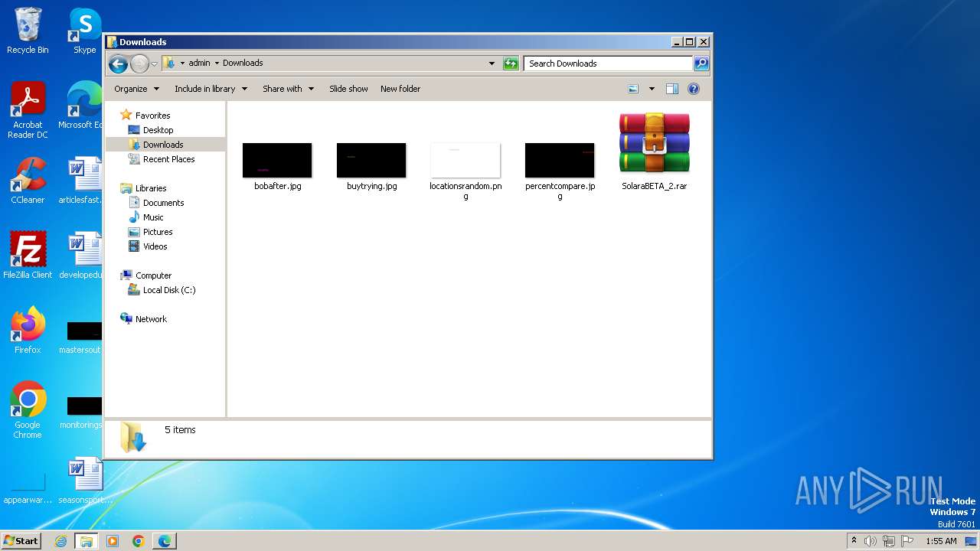The image size is (980, 551).
Task: Select Downloads in Favorites
Action: (163, 145)
